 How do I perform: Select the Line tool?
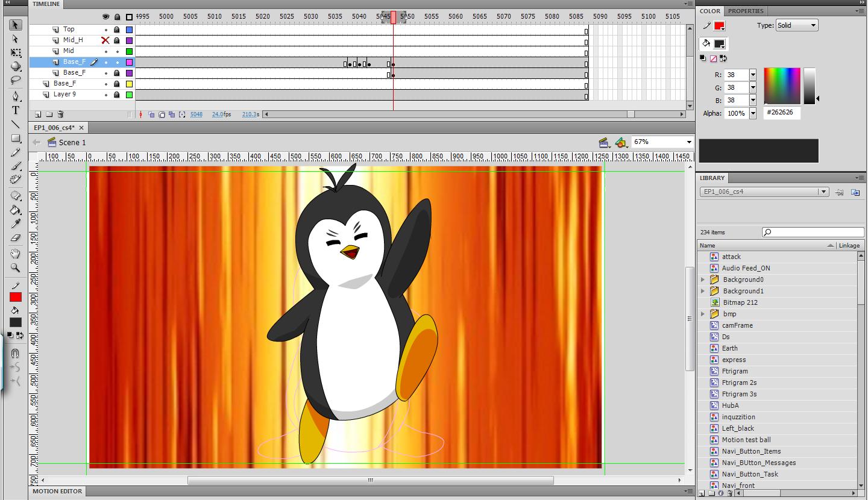coord(16,124)
